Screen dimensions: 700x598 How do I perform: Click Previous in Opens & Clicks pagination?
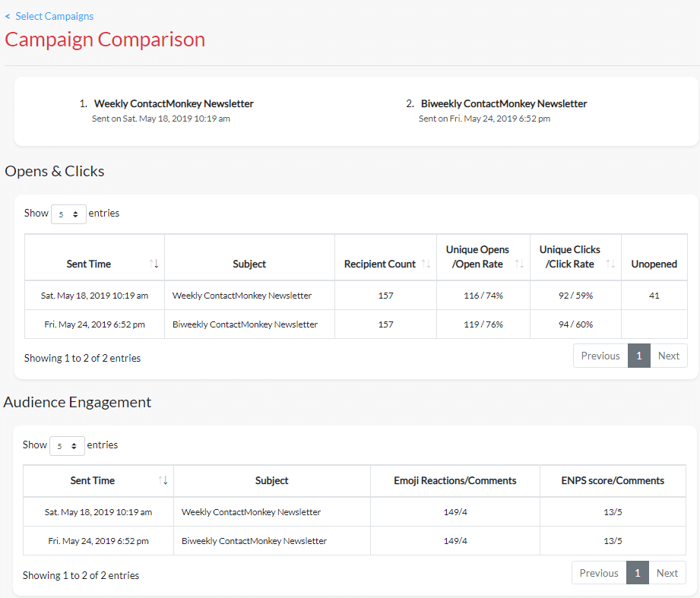pyautogui.click(x=600, y=356)
